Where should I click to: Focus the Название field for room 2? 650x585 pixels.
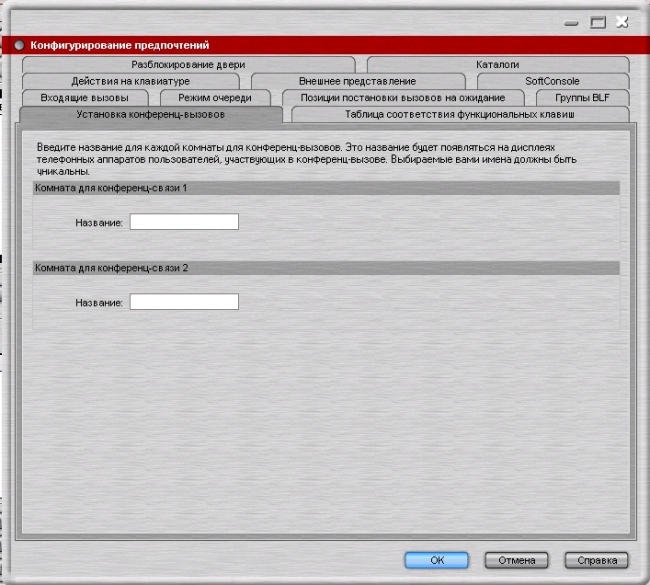pos(184,302)
